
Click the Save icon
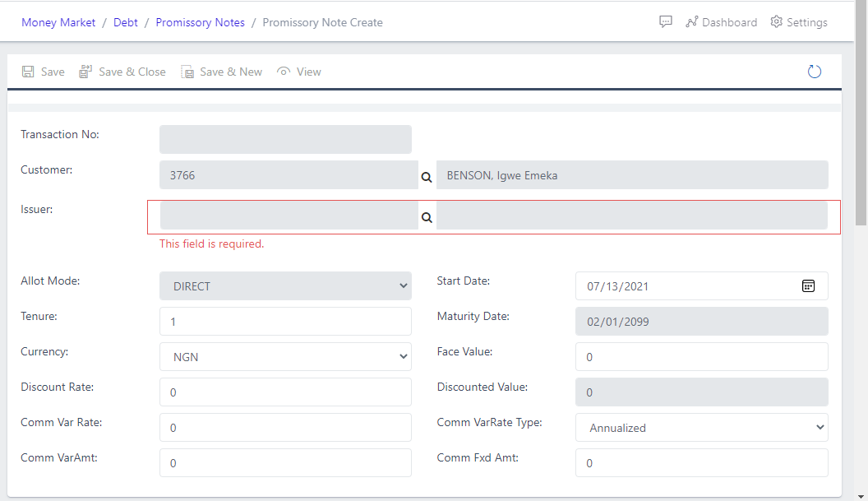click(x=43, y=72)
